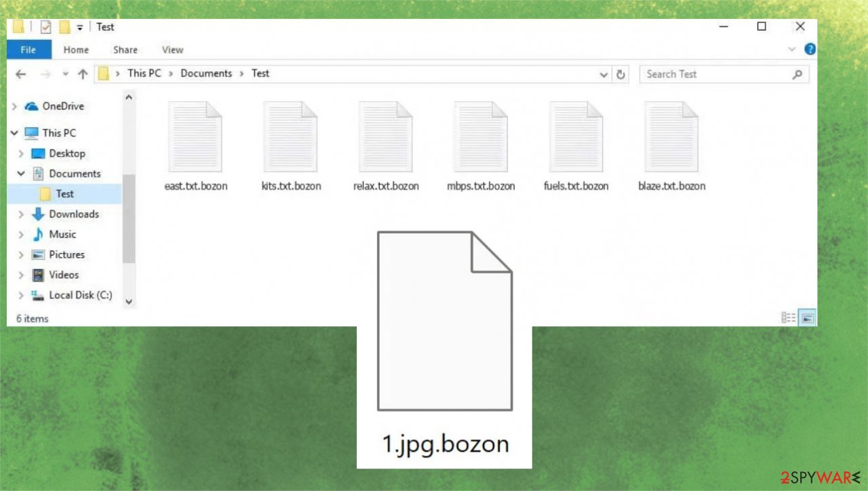Viewport: 868px width, 491px height.
Task: Refresh the Test folder view
Action: pyautogui.click(x=620, y=74)
